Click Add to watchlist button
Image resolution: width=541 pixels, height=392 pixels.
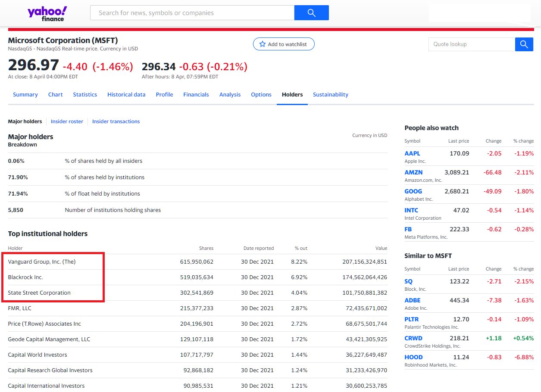[x=284, y=44]
